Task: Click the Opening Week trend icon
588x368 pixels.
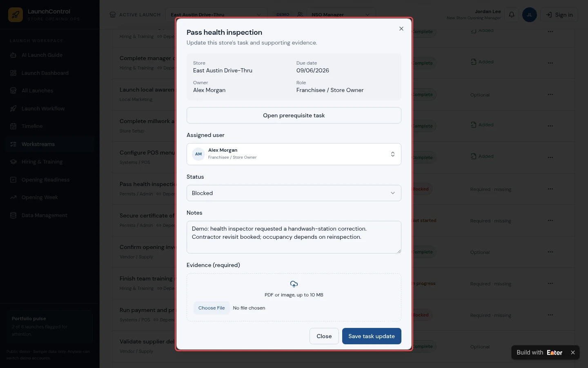Action: (x=13, y=197)
